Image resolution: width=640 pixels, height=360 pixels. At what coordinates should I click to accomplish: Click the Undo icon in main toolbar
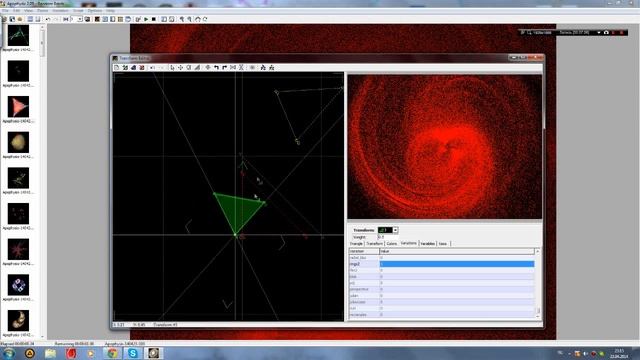[x=48, y=19]
